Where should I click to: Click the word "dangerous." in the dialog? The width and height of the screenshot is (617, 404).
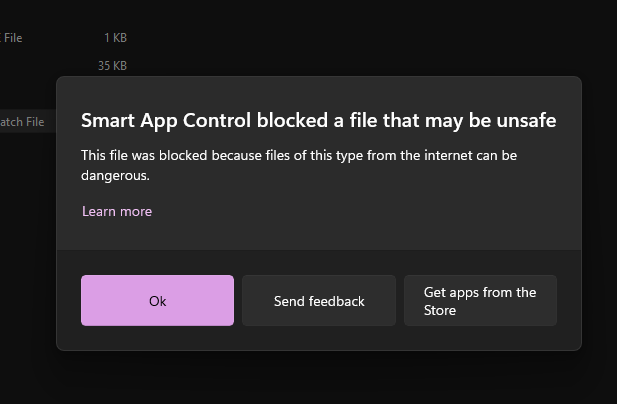[115, 175]
